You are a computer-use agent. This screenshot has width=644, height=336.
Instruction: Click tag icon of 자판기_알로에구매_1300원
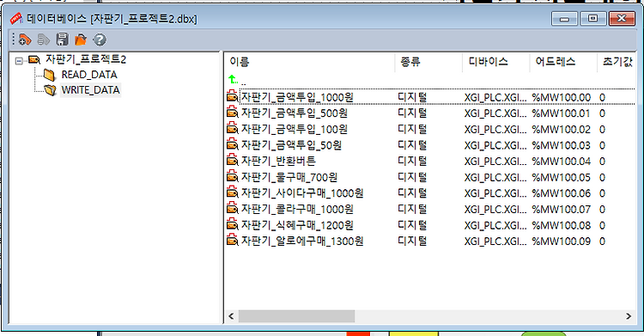(x=233, y=240)
